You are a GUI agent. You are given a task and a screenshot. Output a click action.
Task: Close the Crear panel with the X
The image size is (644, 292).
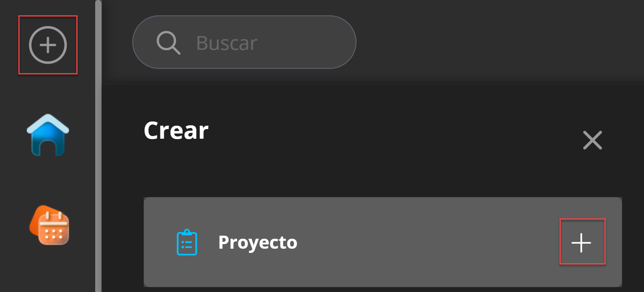pos(592,140)
